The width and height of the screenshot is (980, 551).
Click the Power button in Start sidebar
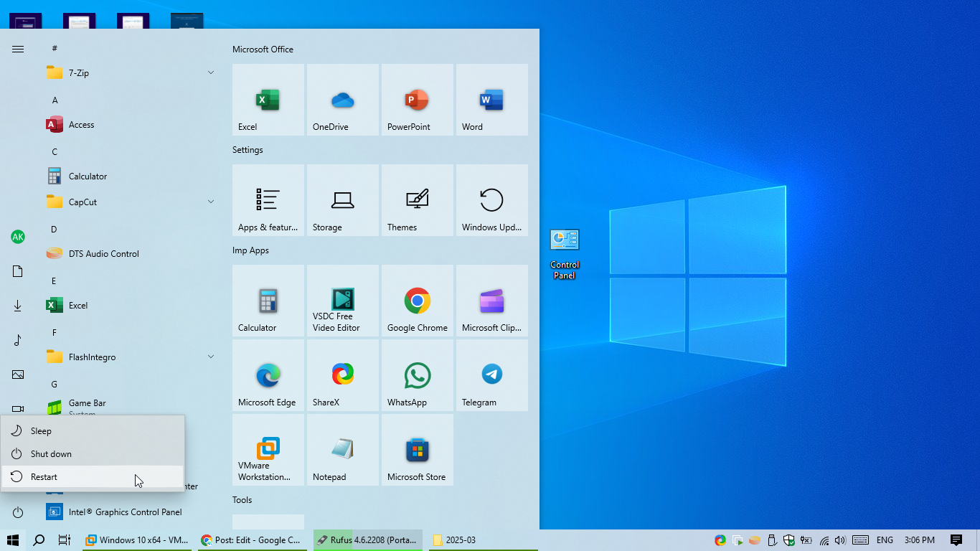click(x=18, y=512)
